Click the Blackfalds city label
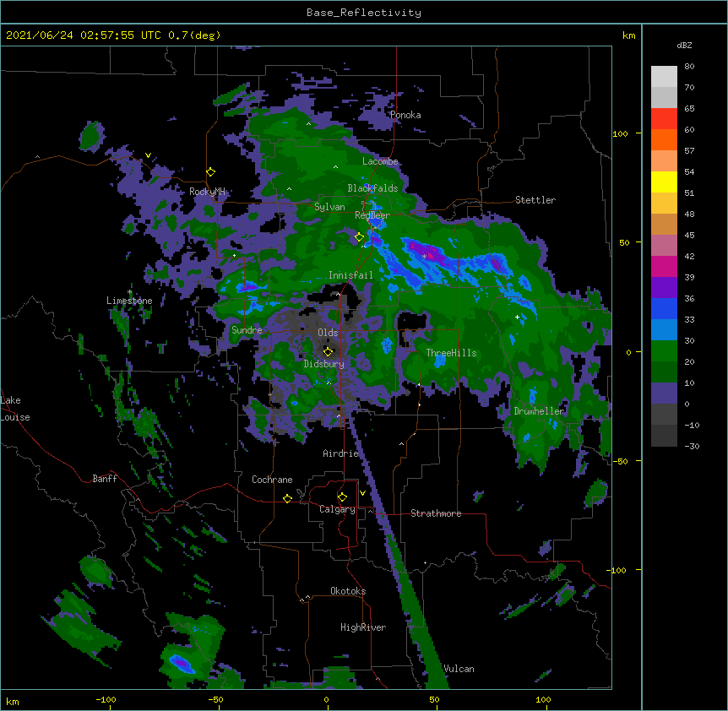The image size is (728, 711). click(x=372, y=188)
